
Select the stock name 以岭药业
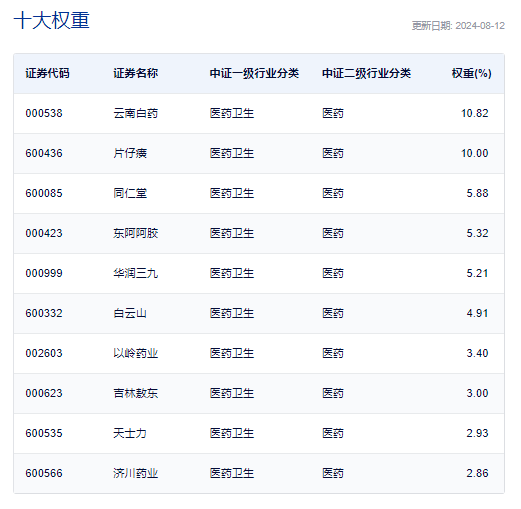[x=135, y=353]
